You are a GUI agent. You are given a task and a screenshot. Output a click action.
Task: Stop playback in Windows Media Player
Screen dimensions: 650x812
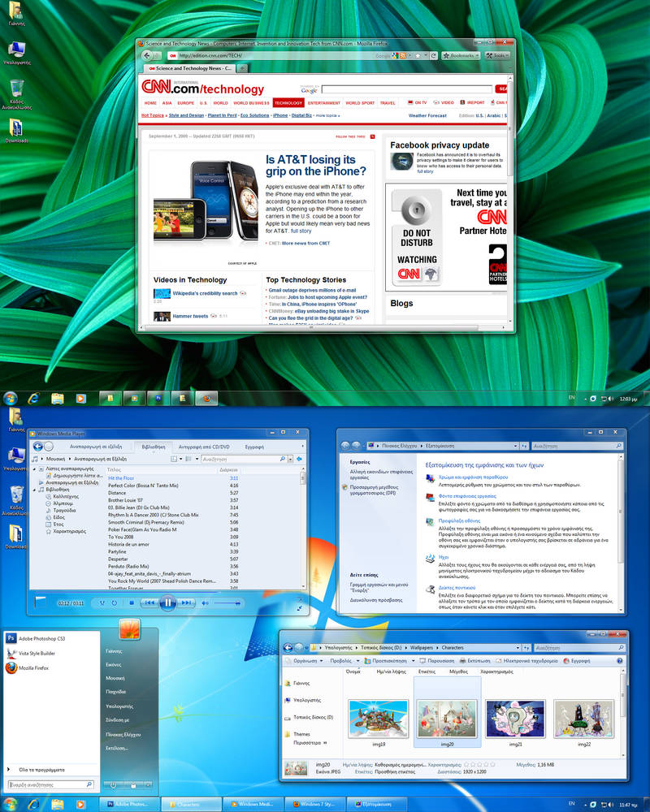[132, 603]
